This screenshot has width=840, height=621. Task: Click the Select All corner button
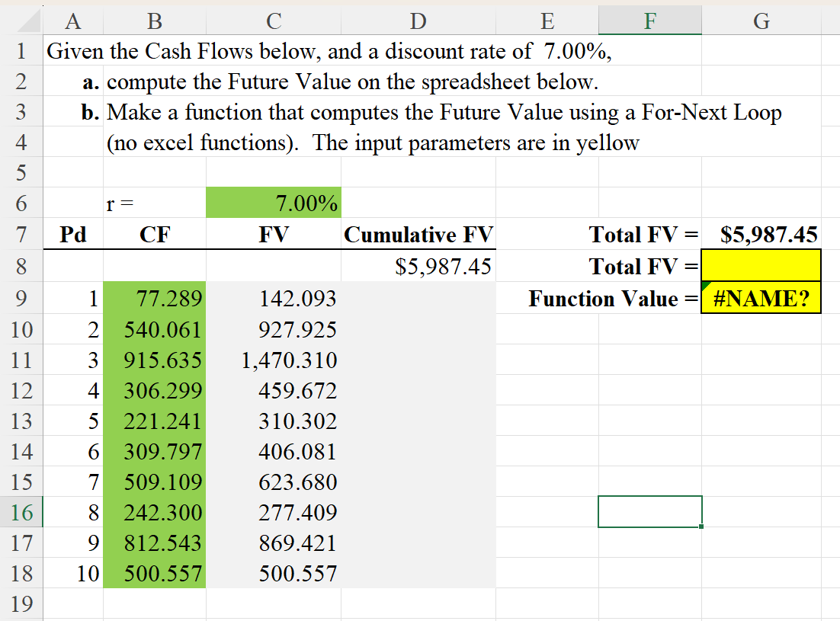pos(20,21)
